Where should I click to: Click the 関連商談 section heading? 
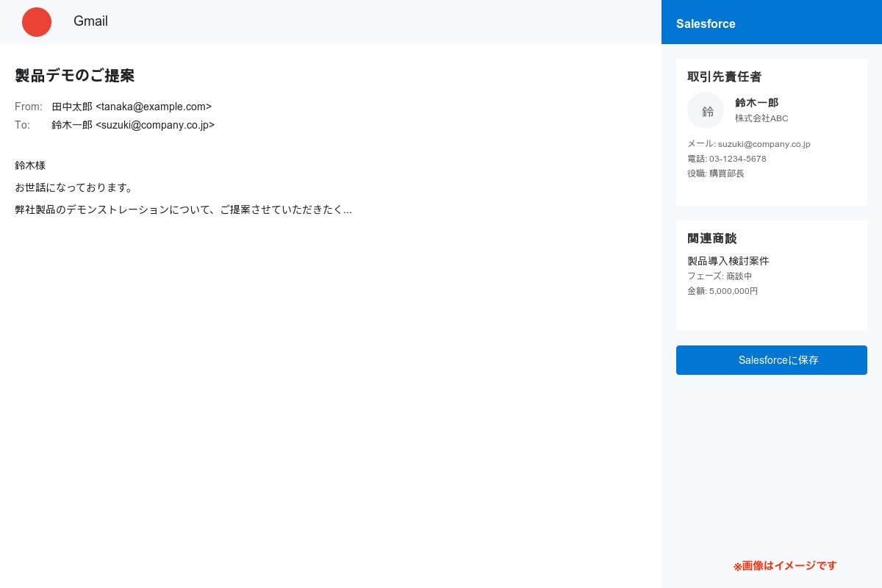[x=711, y=238]
